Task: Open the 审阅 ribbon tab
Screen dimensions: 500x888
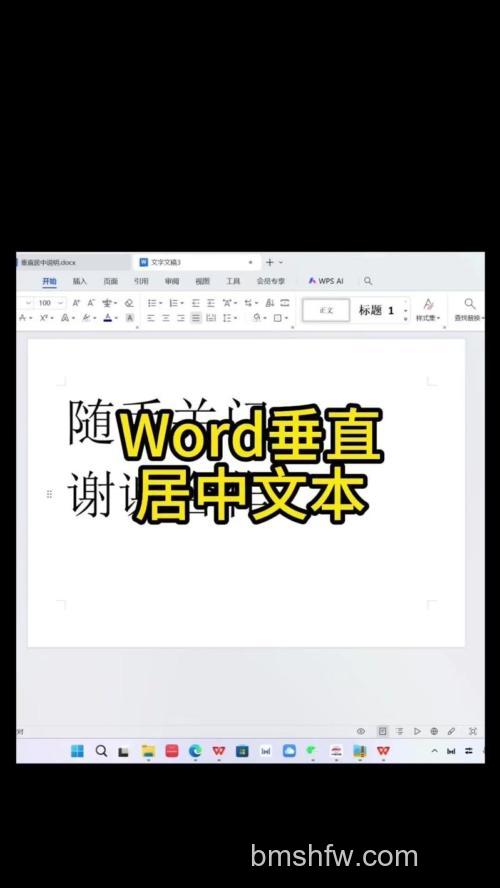Action: point(172,281)
